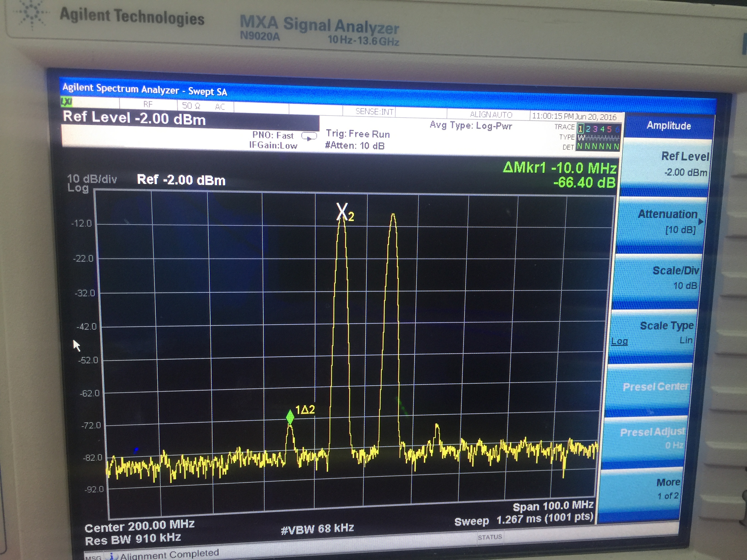Toggle Scale Type to Log

tap(619, 341)
